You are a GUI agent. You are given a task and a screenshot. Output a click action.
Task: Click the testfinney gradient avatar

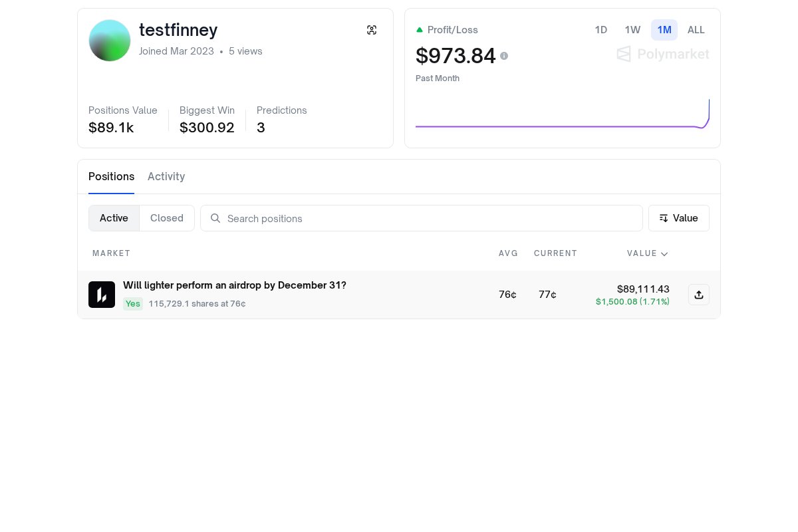pyautogui.click(x=110, y=41)
